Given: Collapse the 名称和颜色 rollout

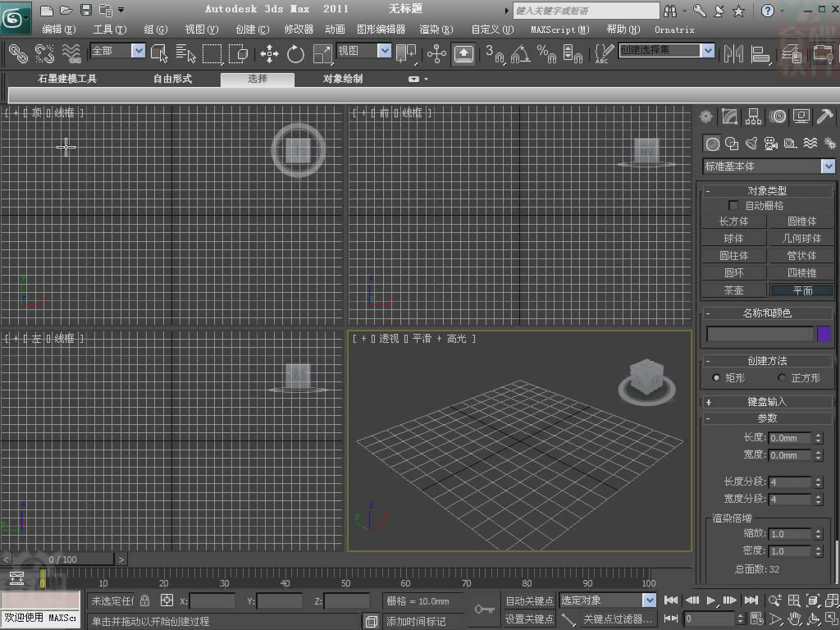Looking at the screenshot, I should (767, 313).
